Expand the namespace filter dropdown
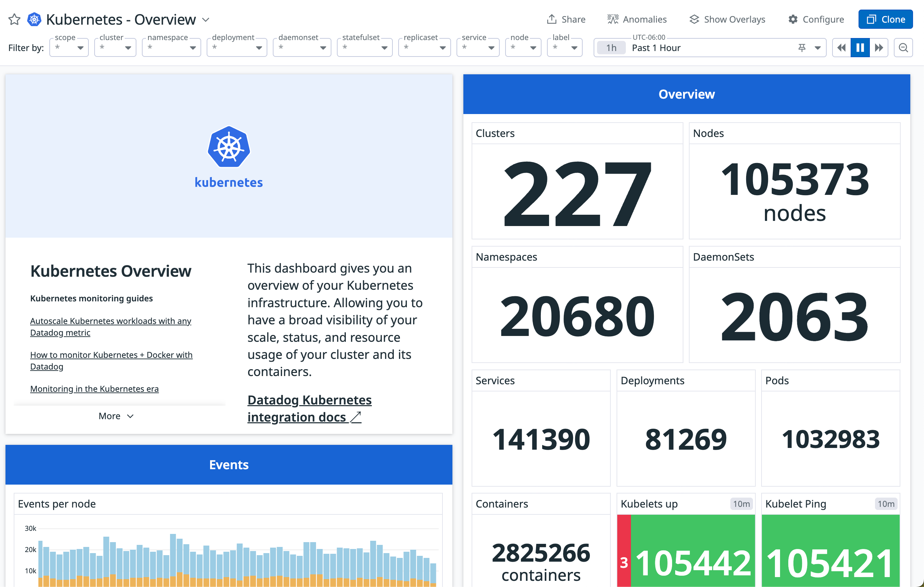 [171, 48]
